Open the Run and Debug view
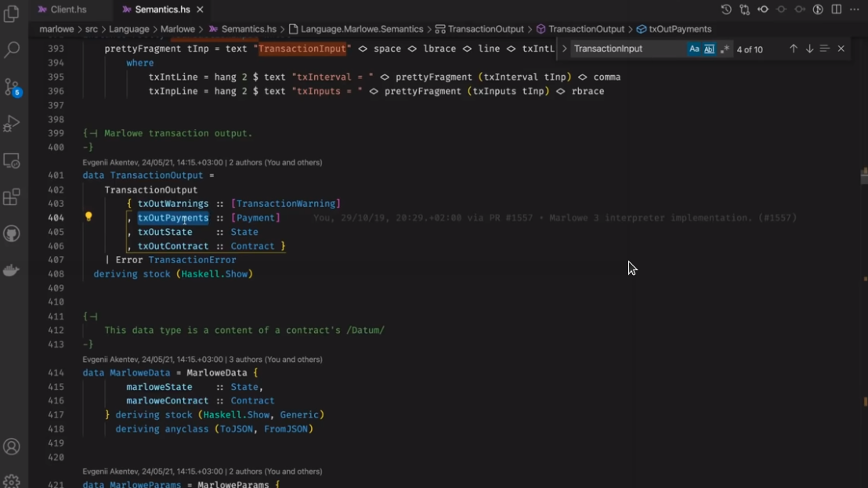 coord(12,123)
